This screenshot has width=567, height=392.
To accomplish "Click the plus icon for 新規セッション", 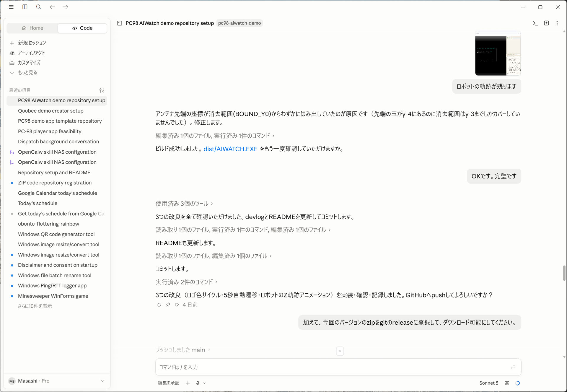I will (12, 43).
